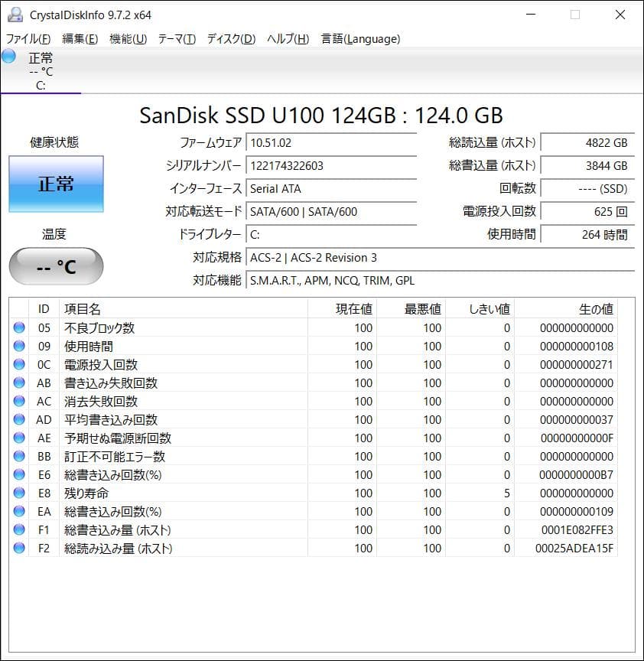Open the テーマ menu

pyautogui.click(x=175, y=39)
